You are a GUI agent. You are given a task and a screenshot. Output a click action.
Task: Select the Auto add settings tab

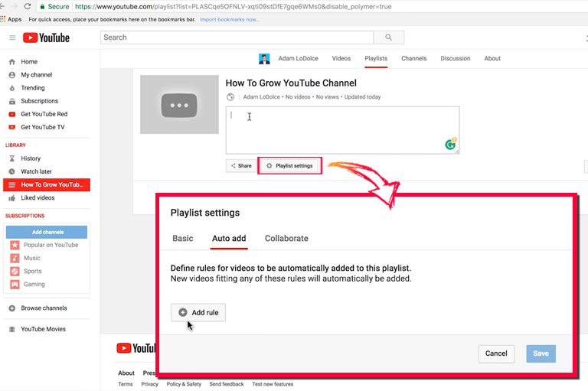[229, 239]
